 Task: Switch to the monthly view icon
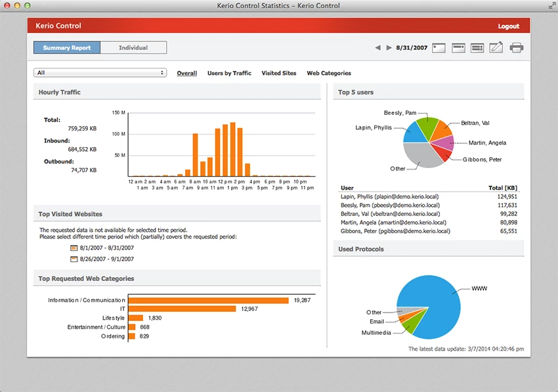(x=477, y=47)
